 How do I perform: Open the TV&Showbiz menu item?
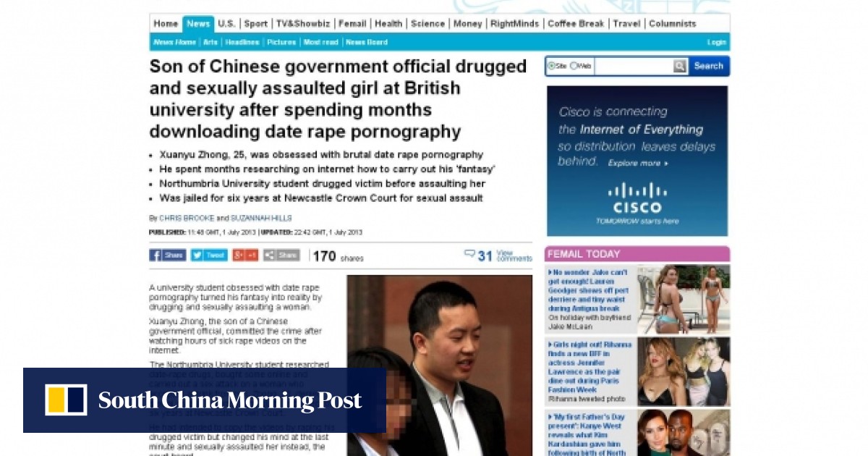[302, 24]
